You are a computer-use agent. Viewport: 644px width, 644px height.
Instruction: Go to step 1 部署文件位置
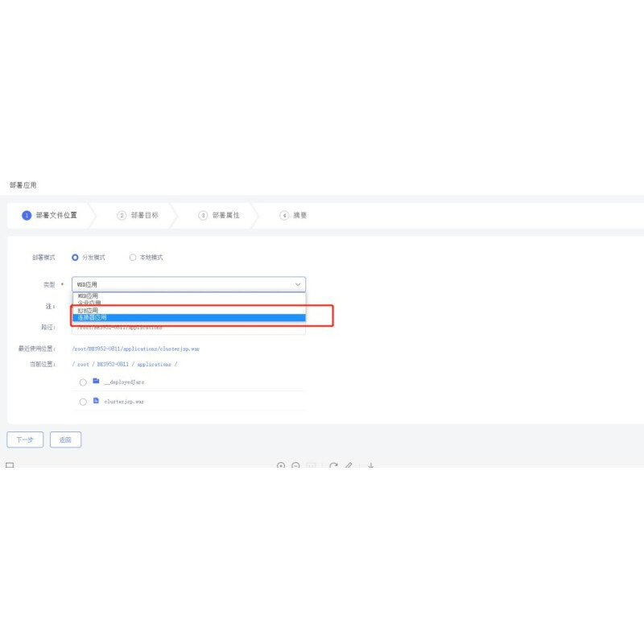click(49, 215)
